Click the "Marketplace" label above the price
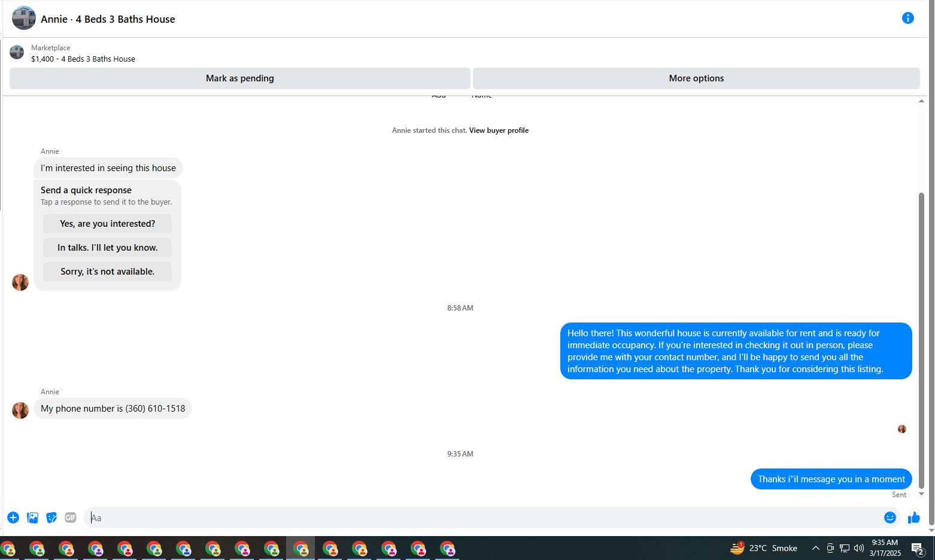Image resolution: width=935 pixels, height=560 pixels. click(x=51, y=48)
